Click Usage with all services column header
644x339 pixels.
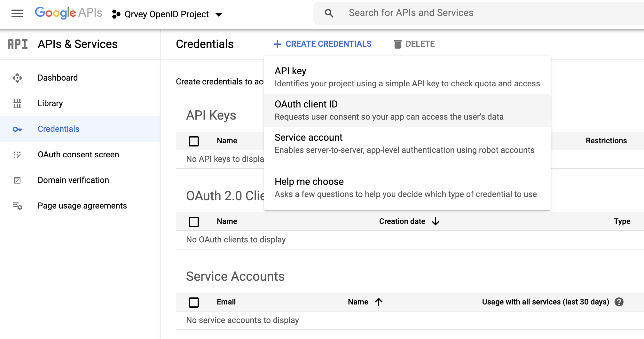pos(546,302)
